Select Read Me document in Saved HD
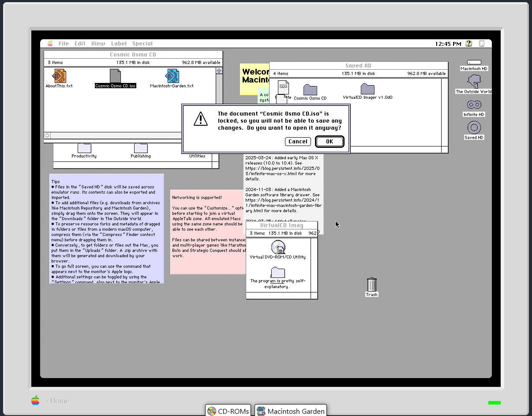The image size is (532, 416). [x=283, y=88]
